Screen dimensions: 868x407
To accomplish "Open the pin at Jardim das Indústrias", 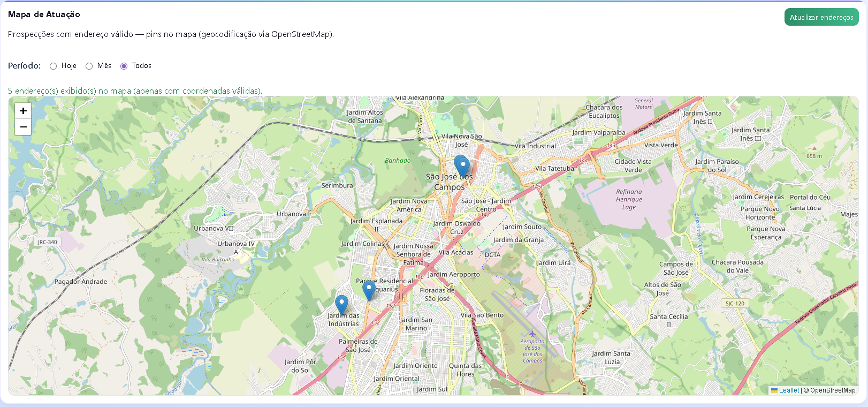I will (341, 305).
